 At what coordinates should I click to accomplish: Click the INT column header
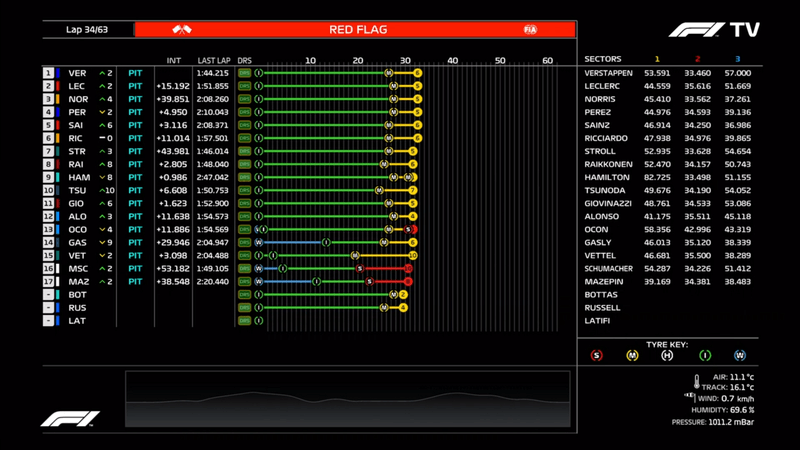(x=173, y=60)
